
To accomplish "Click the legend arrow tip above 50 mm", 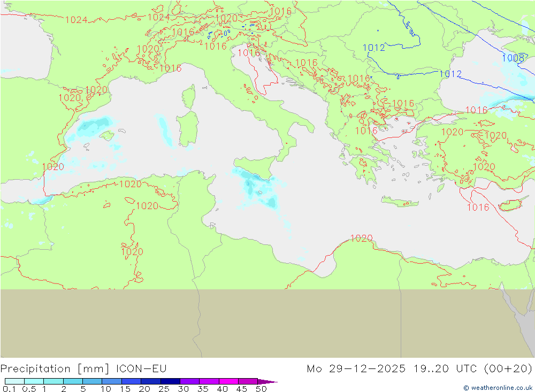I will (268, 381).
